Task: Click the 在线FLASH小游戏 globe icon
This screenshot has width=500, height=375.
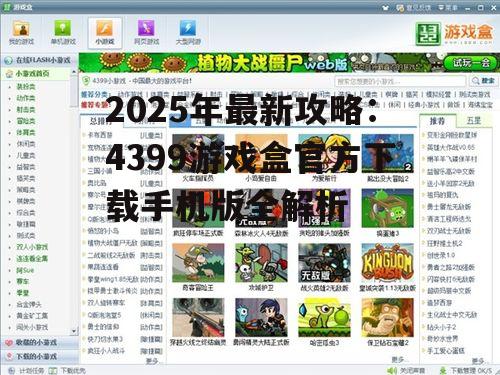Action: point(8,60)
